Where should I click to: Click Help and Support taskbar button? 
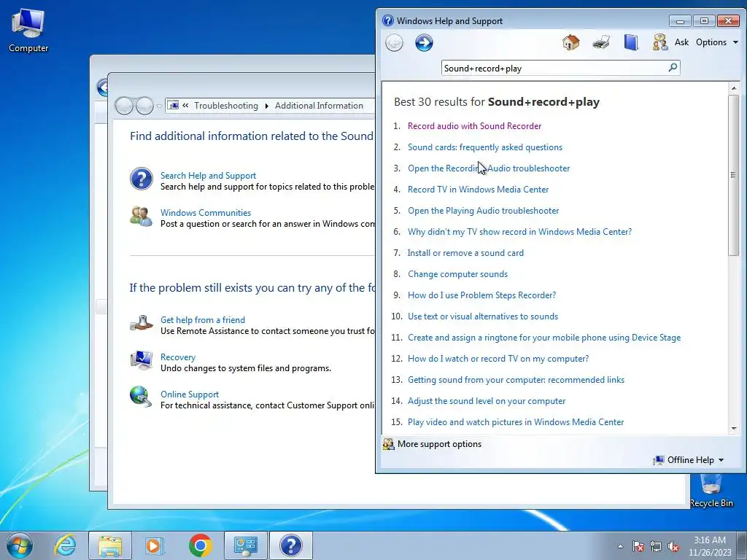pyautogui.click(x=291, y=545)
